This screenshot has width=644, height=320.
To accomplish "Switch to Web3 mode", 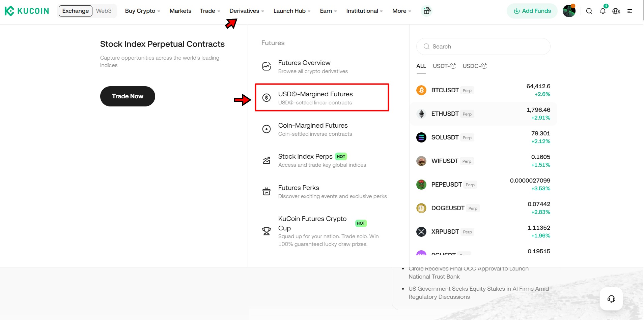I will point(104,11).
